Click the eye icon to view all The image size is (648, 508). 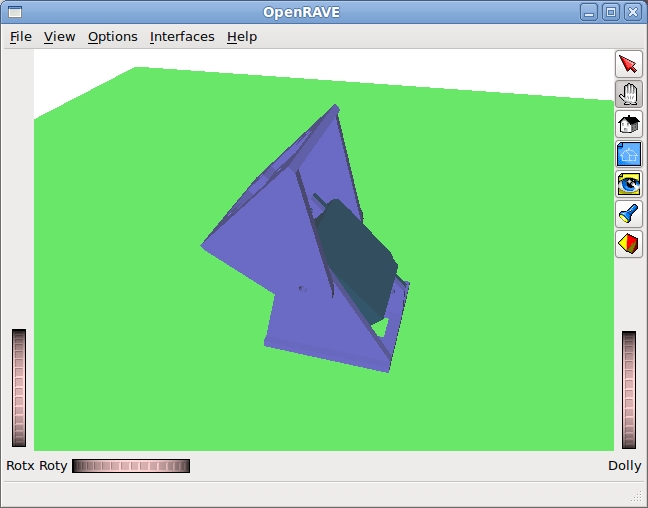tap(628, 184)
